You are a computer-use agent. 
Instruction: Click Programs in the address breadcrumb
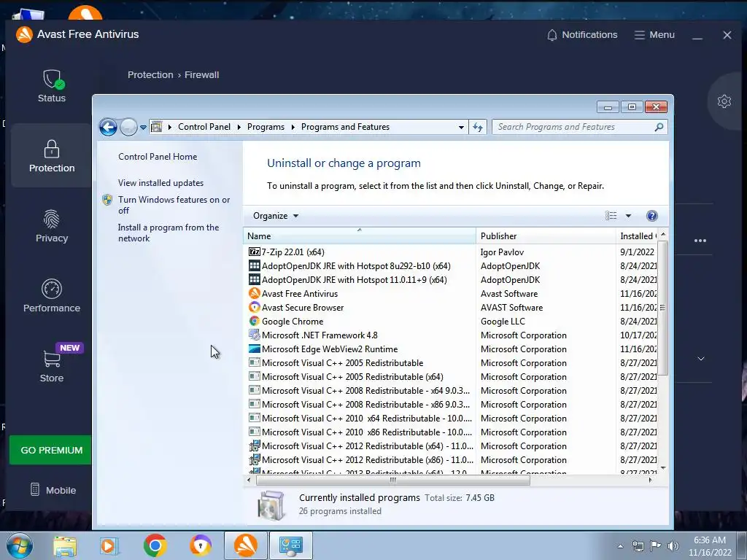tap(266, 127)
